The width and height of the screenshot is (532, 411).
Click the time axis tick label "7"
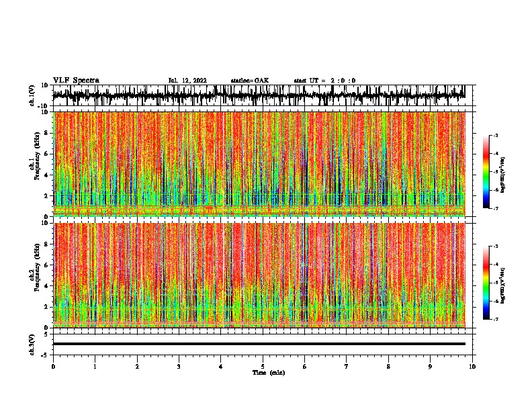[347, 367]
